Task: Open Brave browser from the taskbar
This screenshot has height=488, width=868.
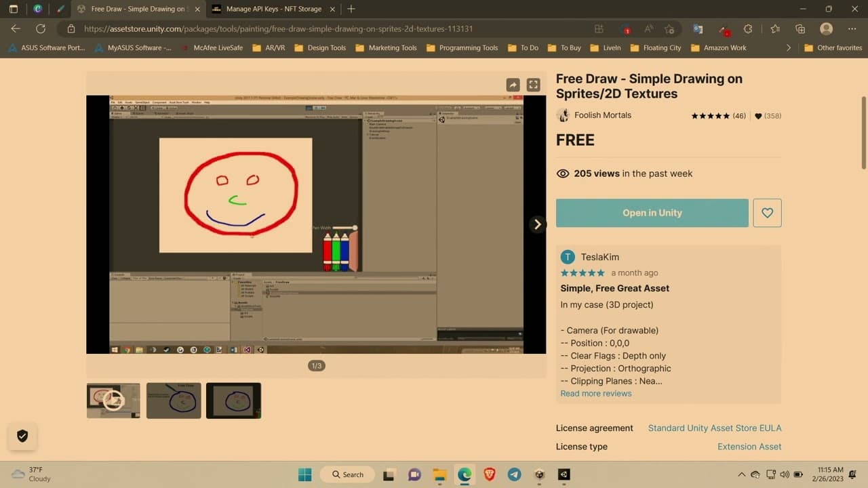Action: click(489, 474)
